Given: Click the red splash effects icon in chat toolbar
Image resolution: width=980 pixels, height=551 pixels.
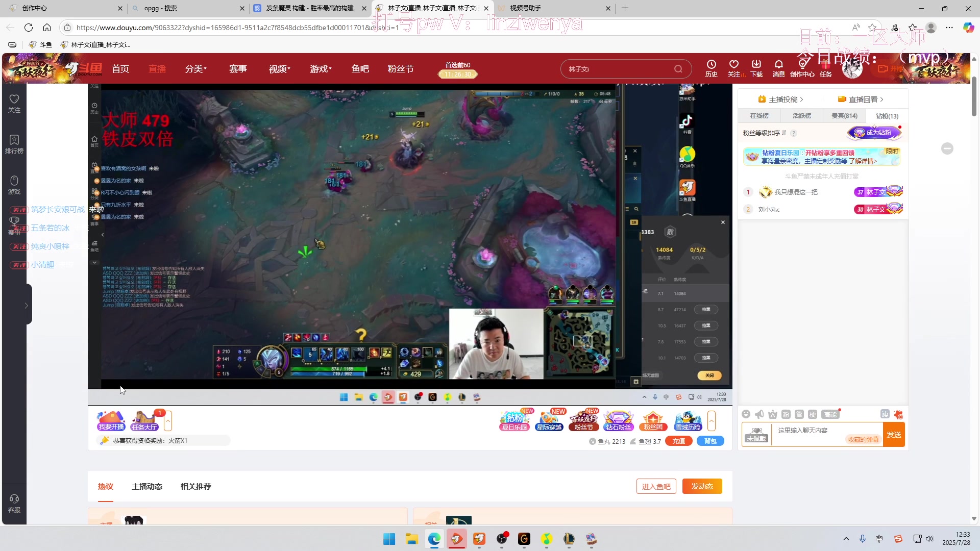Looking at the screenshot, I should click(898, 414).
